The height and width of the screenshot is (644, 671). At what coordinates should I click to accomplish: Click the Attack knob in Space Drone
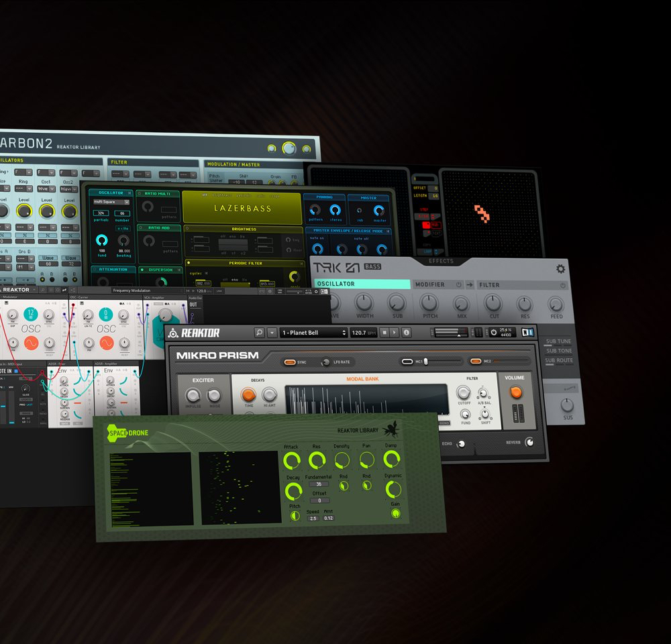tap(292, 461)
